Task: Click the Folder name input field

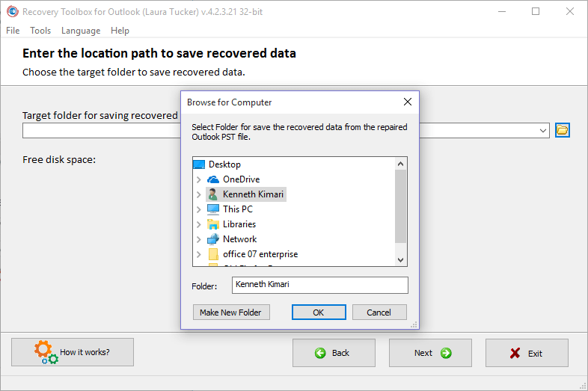Action: (320, 285)
